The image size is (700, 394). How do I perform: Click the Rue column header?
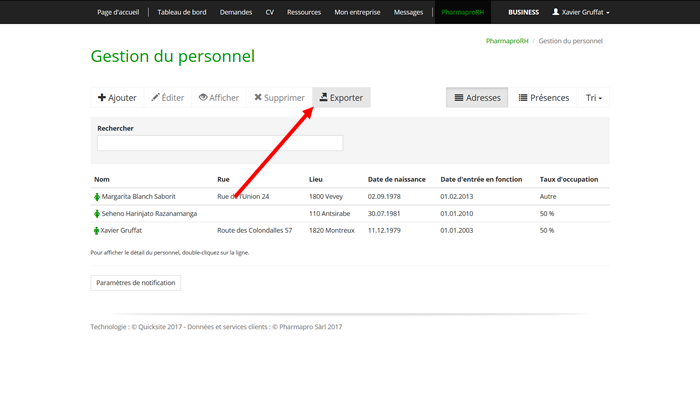[x=223, y=179]
